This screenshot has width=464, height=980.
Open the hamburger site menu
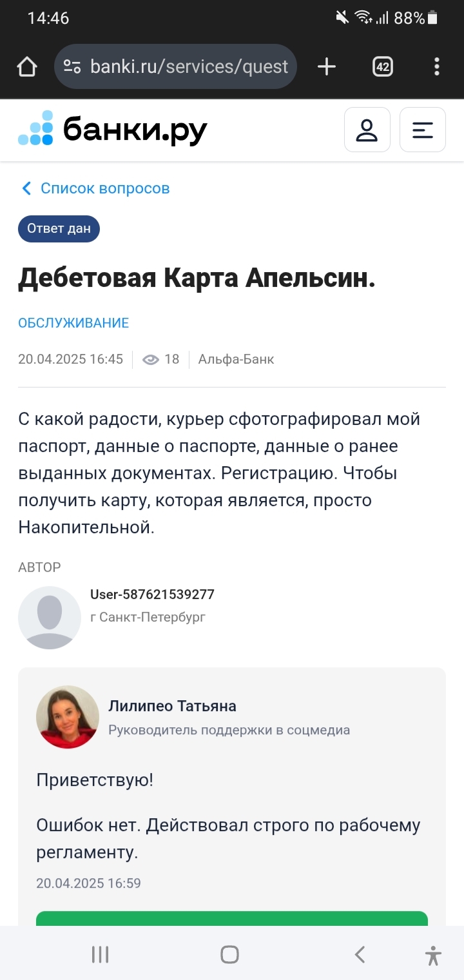[x=422, y=130]
